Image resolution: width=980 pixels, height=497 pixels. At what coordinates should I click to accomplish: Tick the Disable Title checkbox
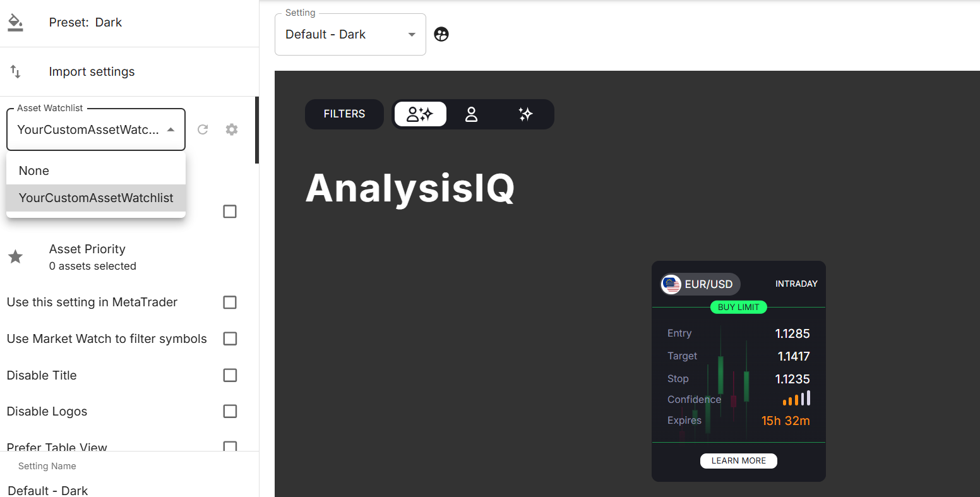(230, 376)
